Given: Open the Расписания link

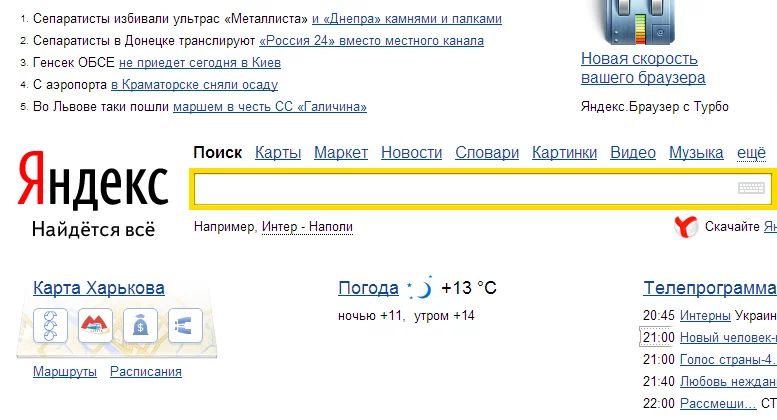Looking at the screenshot, I should click(x=146, y=371).
